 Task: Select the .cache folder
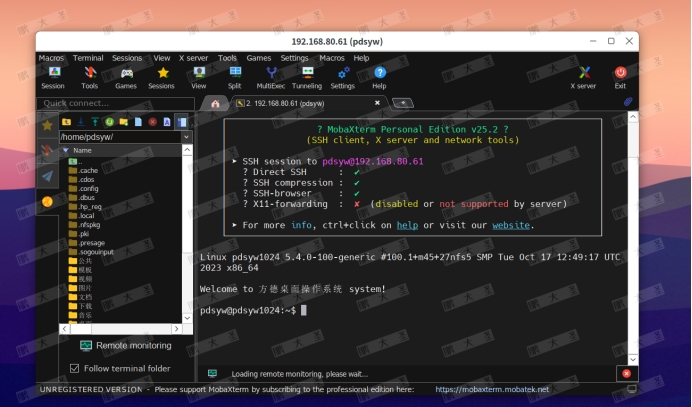pyautogui.click(x=83, y=170)
